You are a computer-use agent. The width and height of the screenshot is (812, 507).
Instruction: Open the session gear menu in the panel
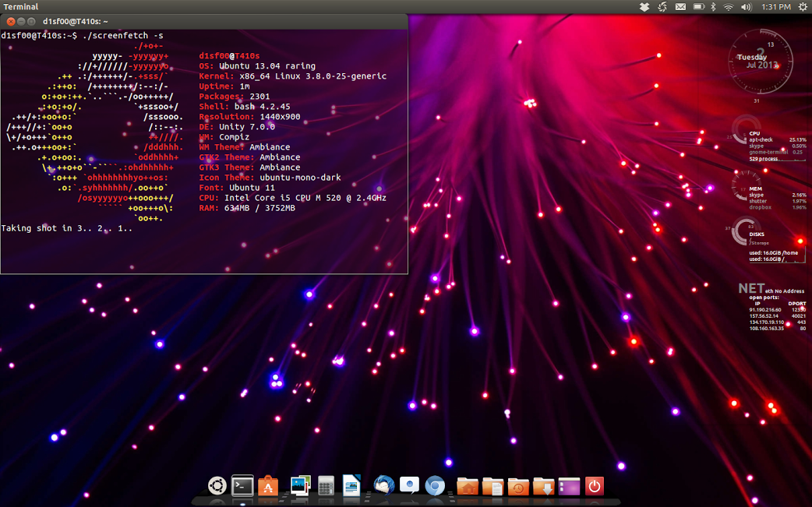803,7
